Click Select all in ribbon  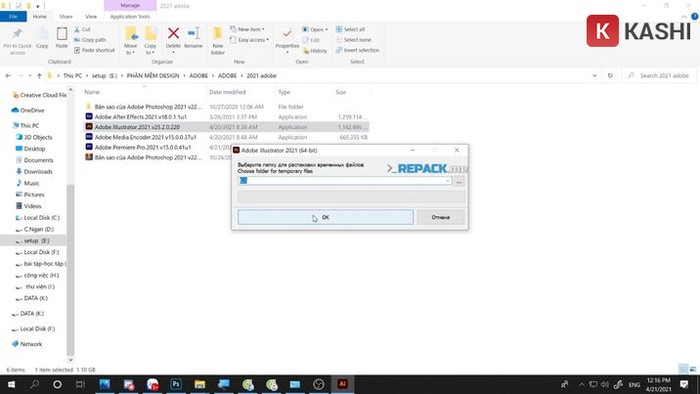[350, 29]
